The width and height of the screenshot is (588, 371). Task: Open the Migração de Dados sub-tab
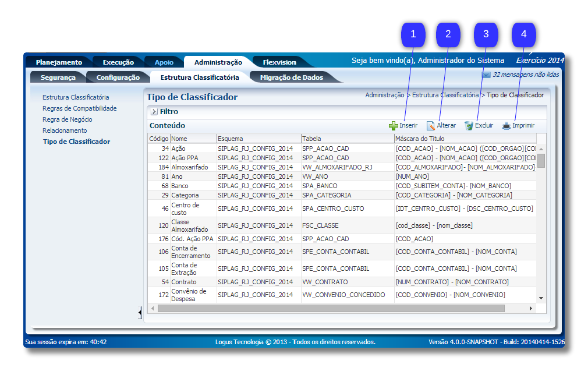pos(291,77)
